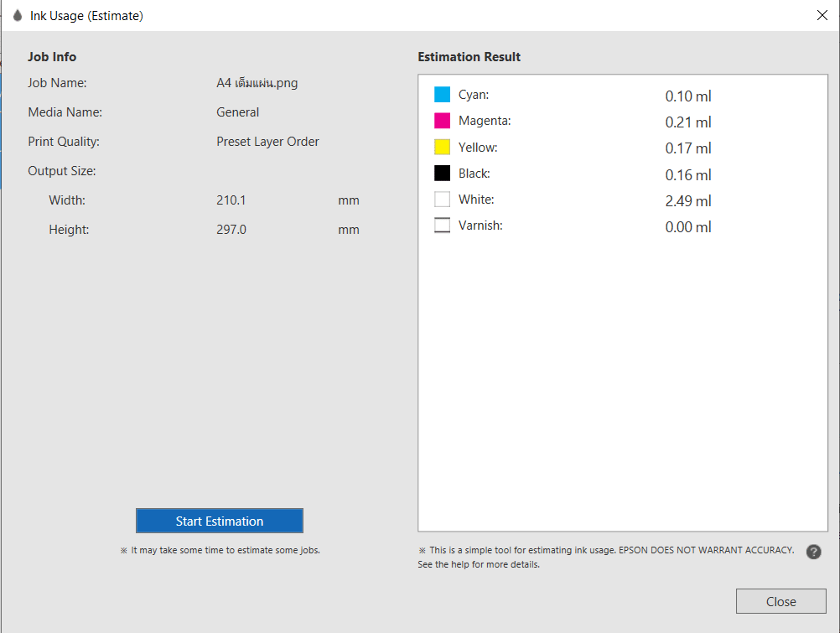Click the Magenta color swatch
The height and width of the screenshot is (633, 840).
click(443, 121)
